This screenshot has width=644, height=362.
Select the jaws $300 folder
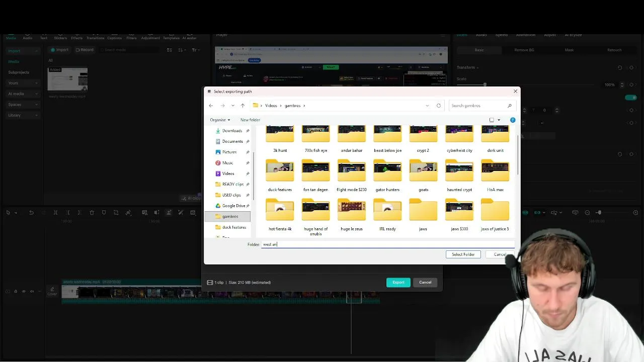tap(459, 215)
